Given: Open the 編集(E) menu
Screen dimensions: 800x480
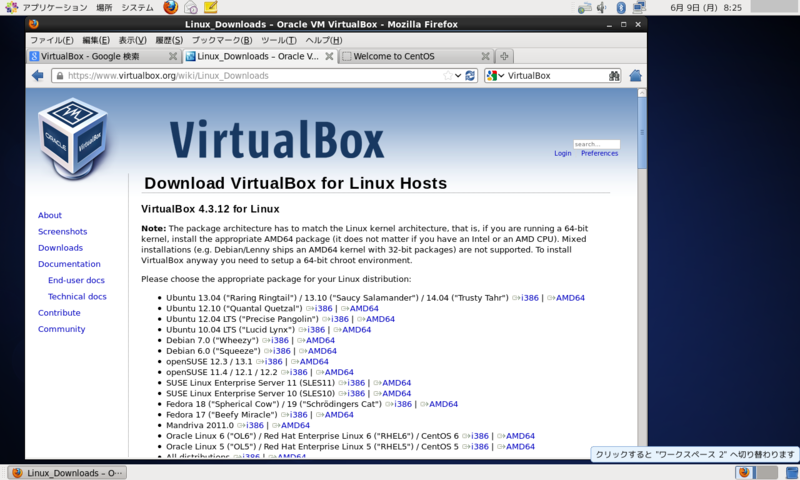Looking at the screenshot, I should [x=96, y=40].
